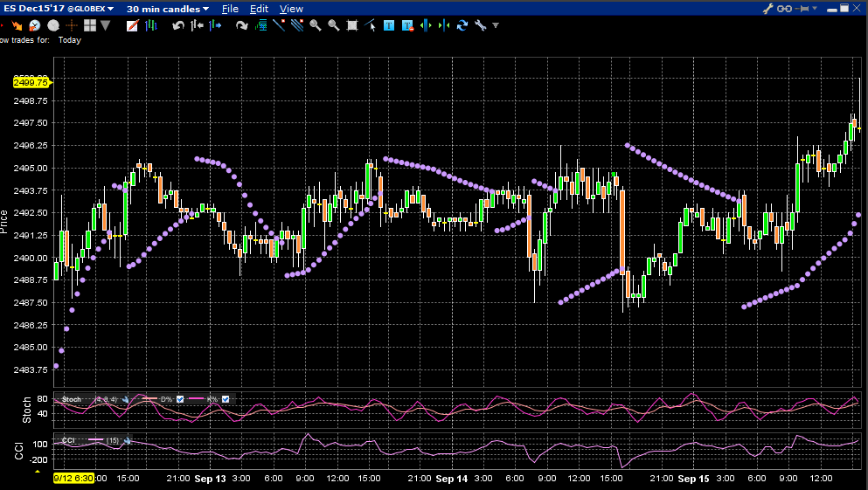The width and height of the screenshot is (868, 490).
Task: Refresh the chart with the blue arrows icon
Action: tap(462, 25)
